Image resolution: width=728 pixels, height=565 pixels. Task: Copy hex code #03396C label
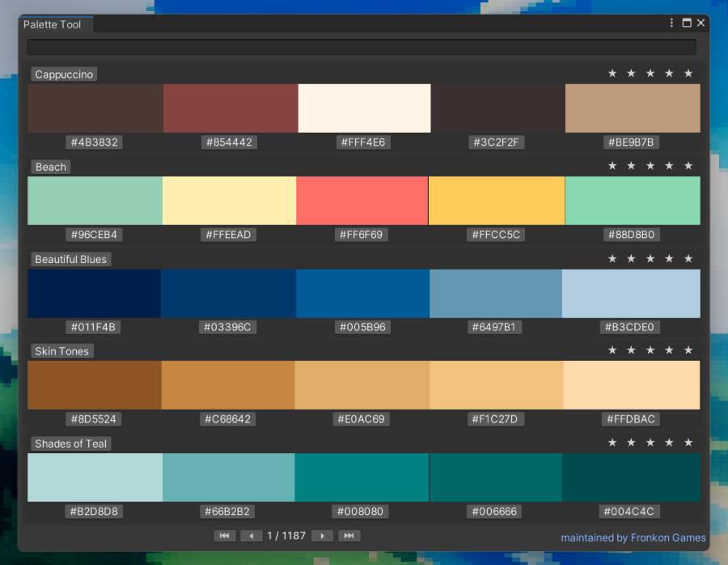tap(227, 327)
